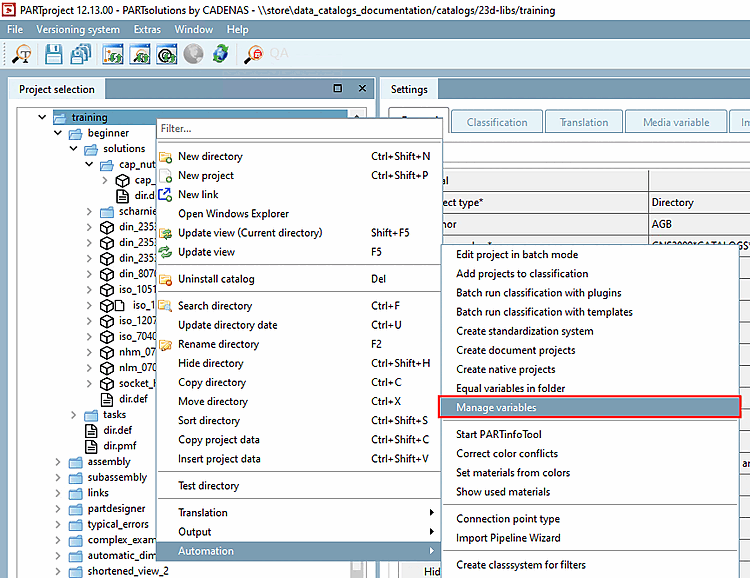Click the New project document icon
This screenshot has height=578, width=750.
tap(165, 176)
